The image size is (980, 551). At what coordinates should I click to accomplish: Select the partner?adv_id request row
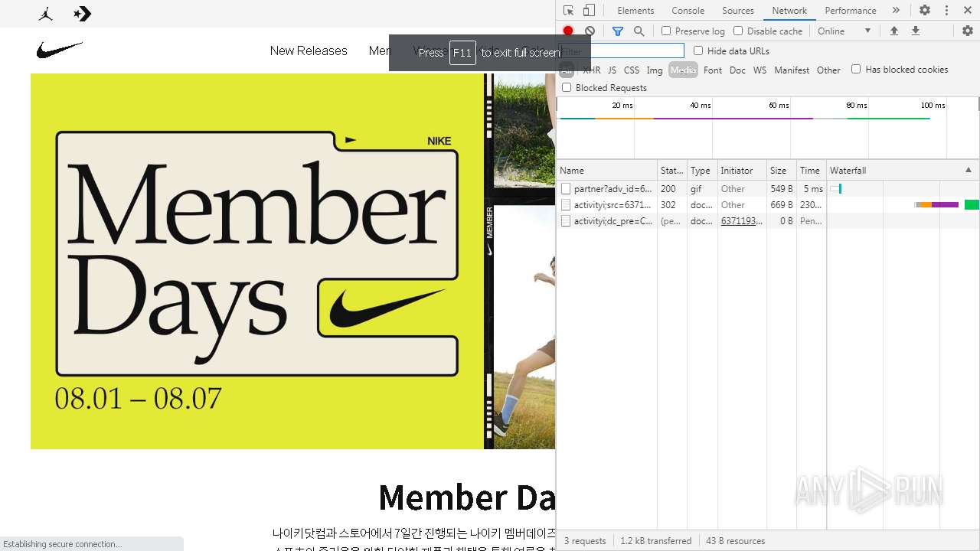click(768, 188)
